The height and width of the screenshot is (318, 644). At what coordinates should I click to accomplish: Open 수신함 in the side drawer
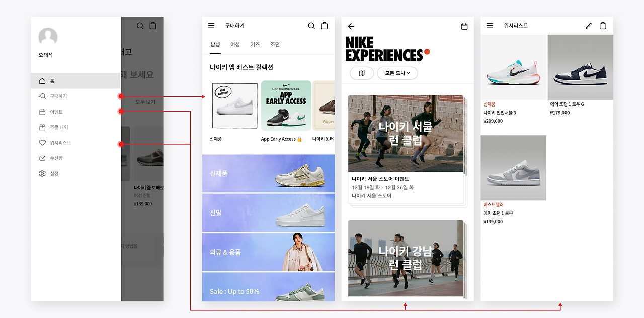point(75,158)
